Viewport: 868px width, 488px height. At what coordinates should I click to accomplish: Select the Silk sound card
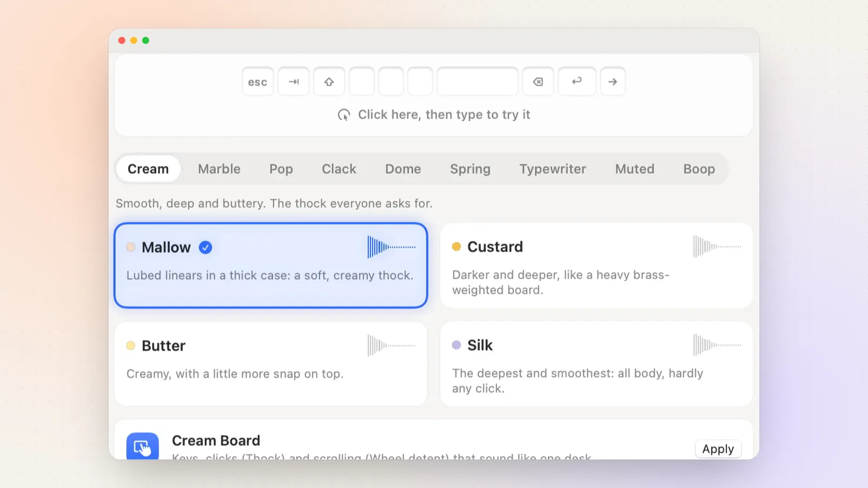point(596,364)
